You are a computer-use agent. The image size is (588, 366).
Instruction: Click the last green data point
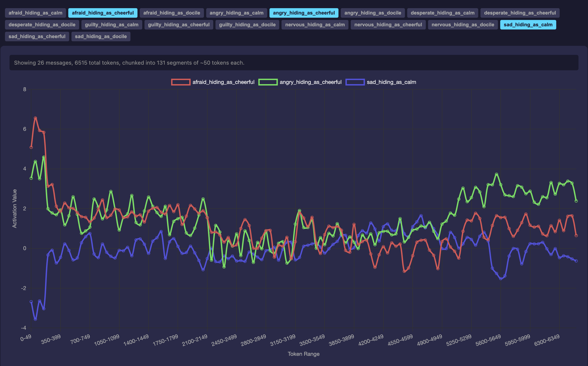pyautogui.click(x=576, y=201)
